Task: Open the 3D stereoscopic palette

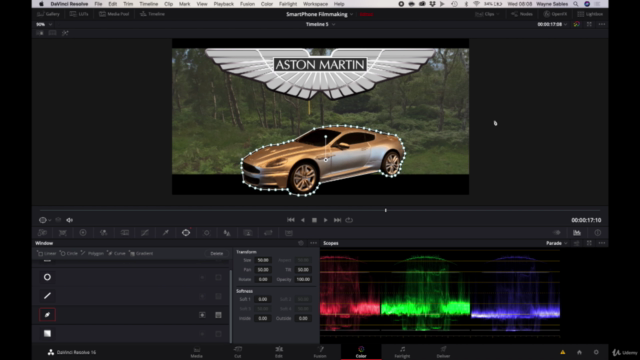Action: pos(289,233)
